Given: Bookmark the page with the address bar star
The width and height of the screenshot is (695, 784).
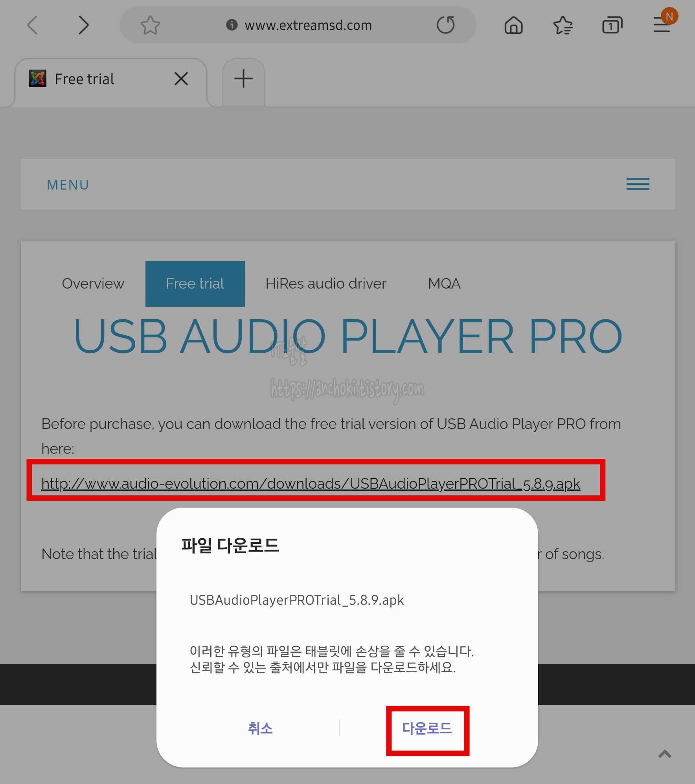Looking at the screenshot, I should point(150,25).
